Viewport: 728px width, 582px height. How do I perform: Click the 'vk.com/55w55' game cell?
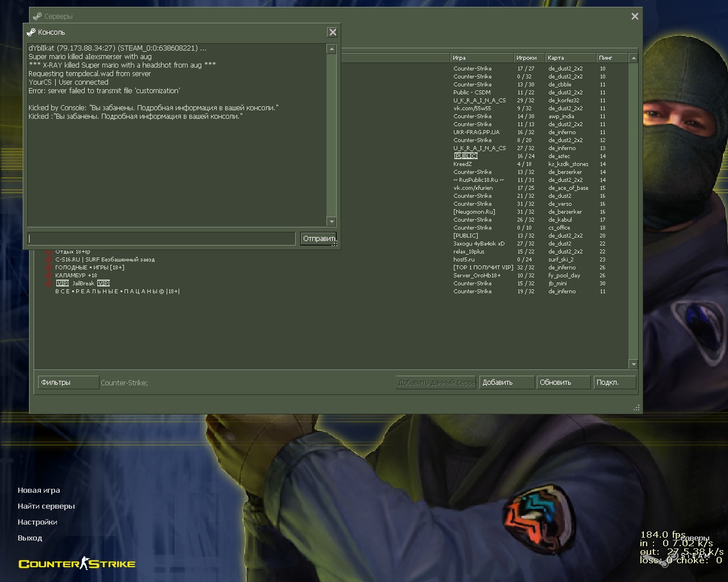click(x=472, y=109)
